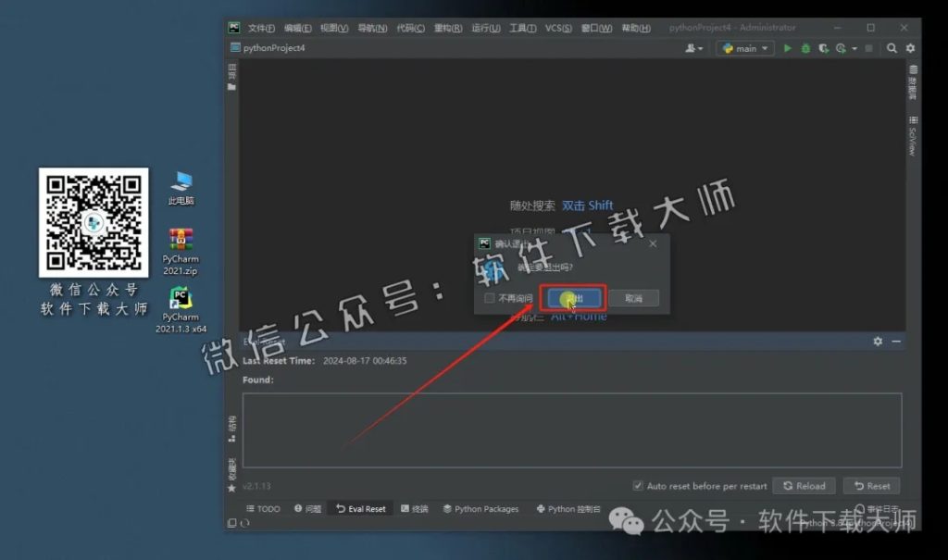
Task: Open the Eval Reset panel settings gear
Action: (877, 341)
